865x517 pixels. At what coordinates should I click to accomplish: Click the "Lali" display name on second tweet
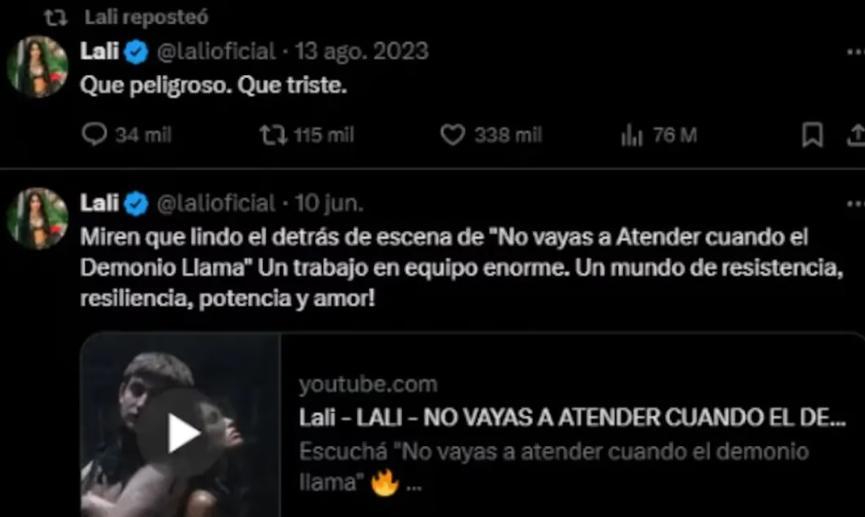tap(99, 203)
